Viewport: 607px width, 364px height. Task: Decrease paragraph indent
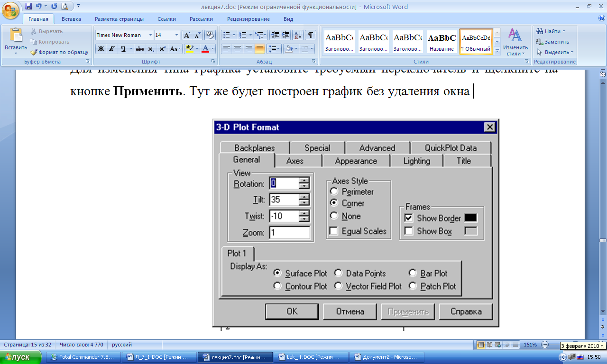[275, 35]
